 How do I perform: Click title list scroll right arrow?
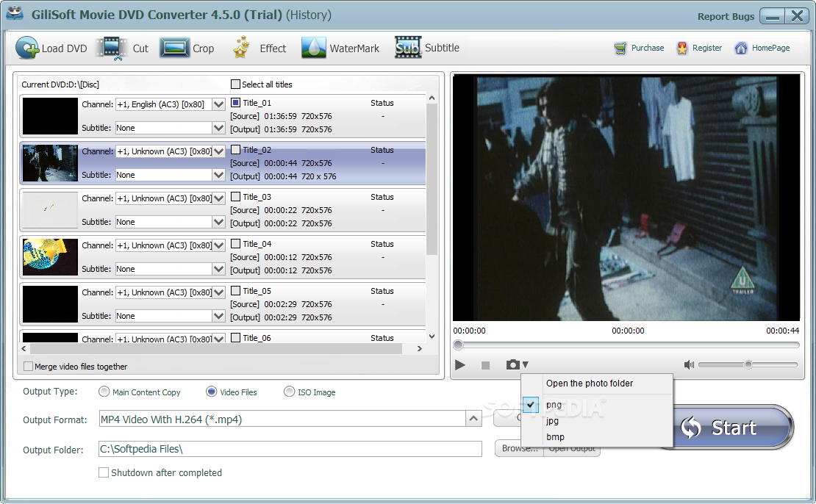coord(420,348)
